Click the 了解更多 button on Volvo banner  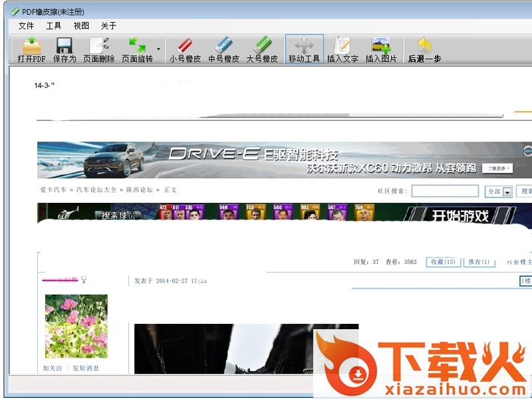(497, 168)
